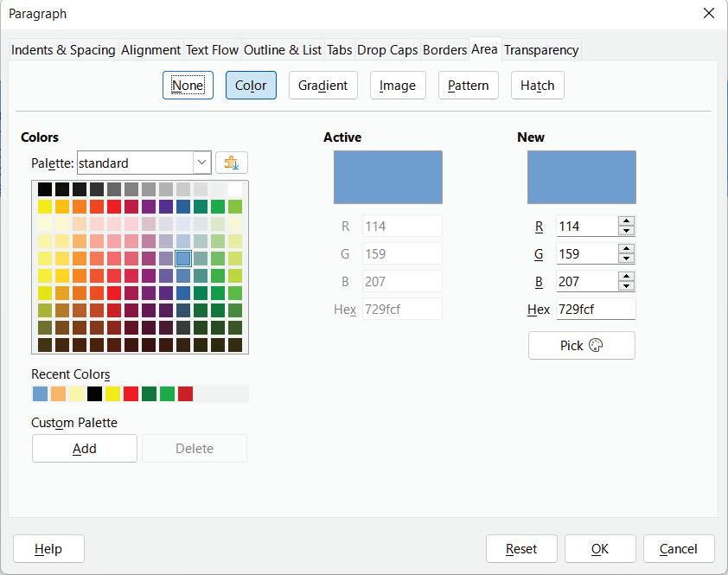Viewport: 728px width, 575px height.
Task: Switch to the Borders tab
Action: pos(444,50)
